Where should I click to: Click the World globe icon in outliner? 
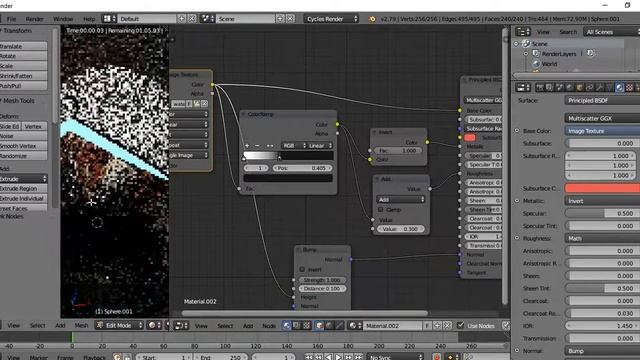(536, 64)
